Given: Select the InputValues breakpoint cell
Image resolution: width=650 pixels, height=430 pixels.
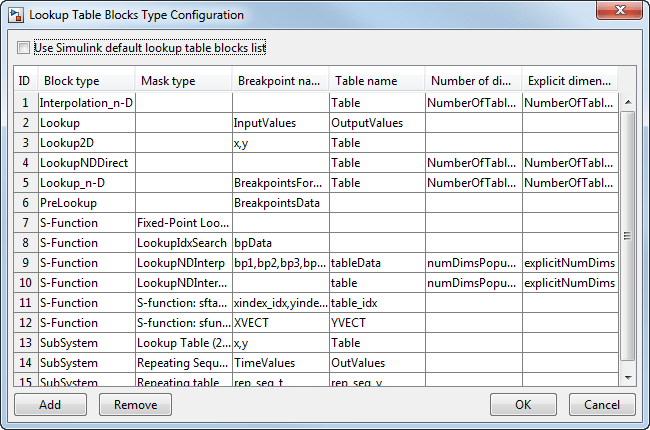Looking at the screenshot, I should coord(279,123).
